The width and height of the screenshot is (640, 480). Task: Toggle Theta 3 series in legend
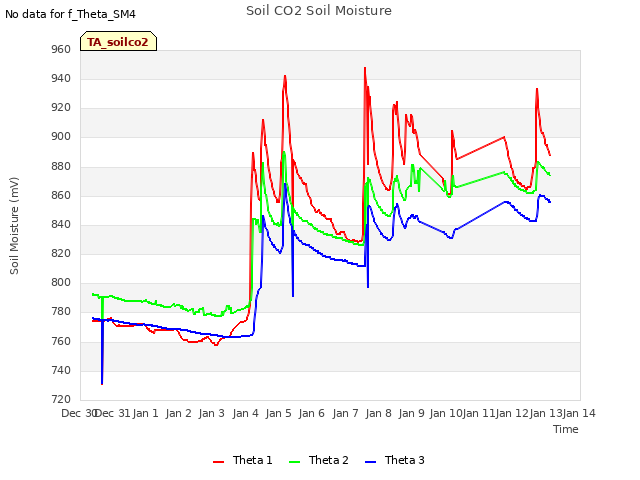pyautogui.click(x=395, y=460)
